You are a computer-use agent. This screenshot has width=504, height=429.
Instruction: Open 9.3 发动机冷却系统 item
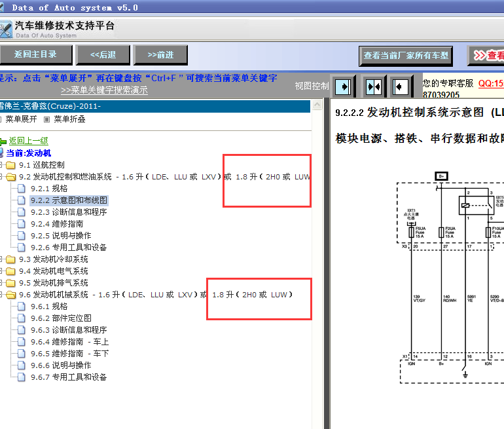pyautogui.click(x=54, y=259)
